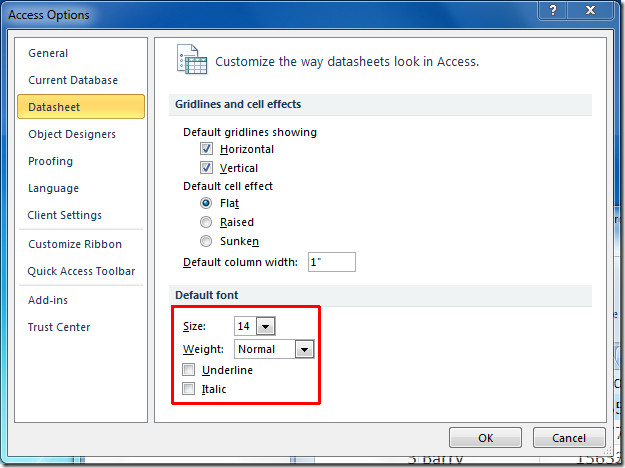Viewport: 625px width, 468px height.
Task: Select the Sunken cell effect
Action: (206, 241)
